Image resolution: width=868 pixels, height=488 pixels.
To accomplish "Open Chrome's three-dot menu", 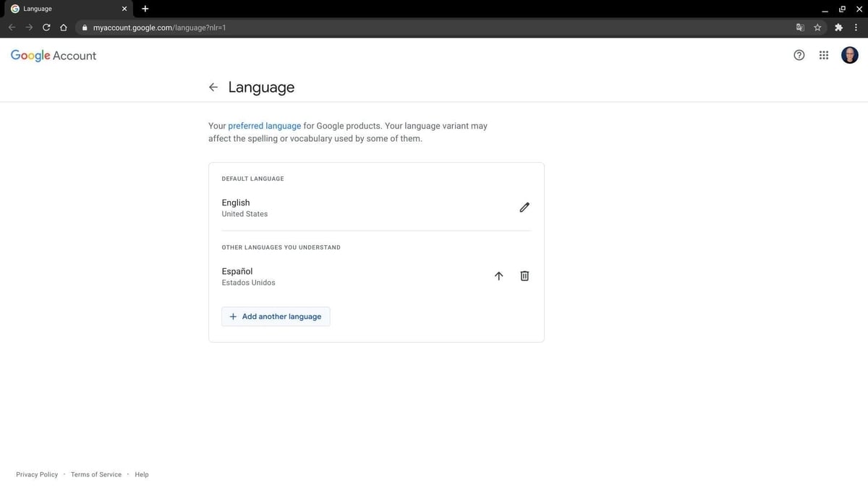I will point(856,27).
